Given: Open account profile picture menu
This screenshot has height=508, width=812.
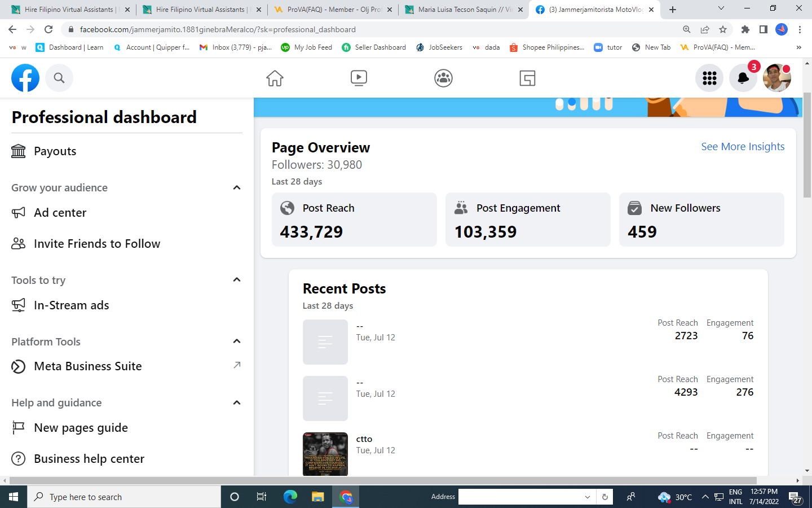Looking at the screenshot, I should click(x=777, y=78).
